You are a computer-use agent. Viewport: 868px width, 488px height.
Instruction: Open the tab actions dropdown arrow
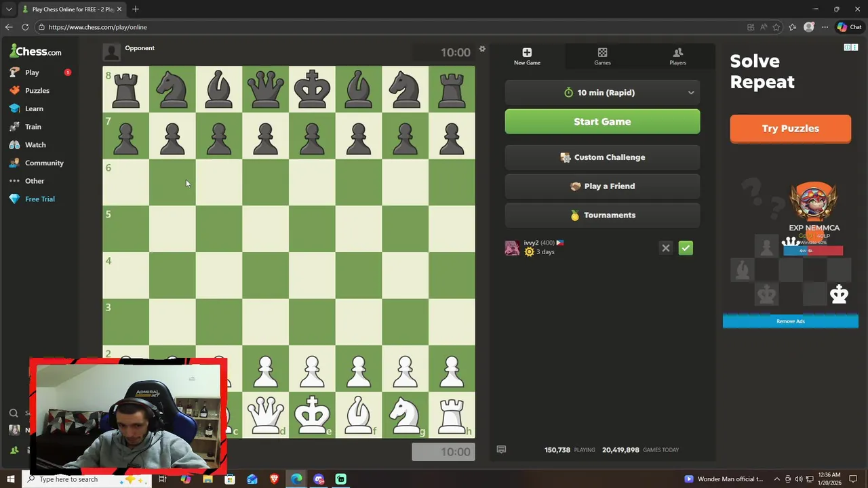click(x=9, y=9)
